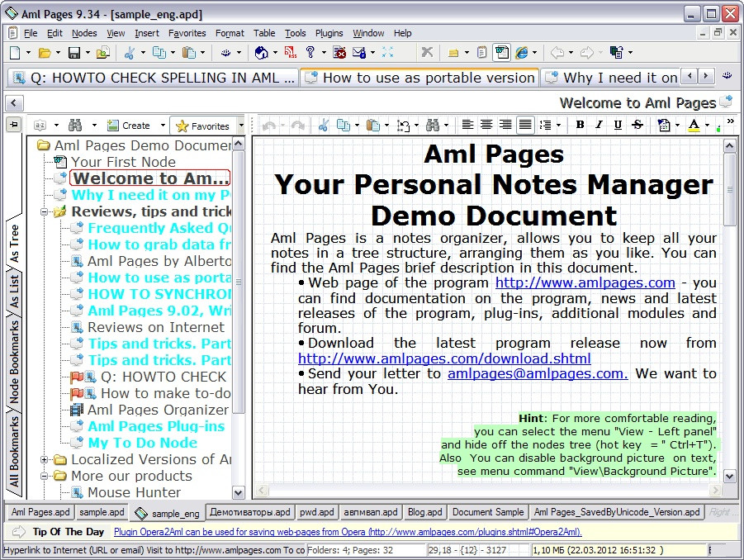Open the Nodes menu
744x560 pixels.
pyautogui.click(x=84, y=33)
